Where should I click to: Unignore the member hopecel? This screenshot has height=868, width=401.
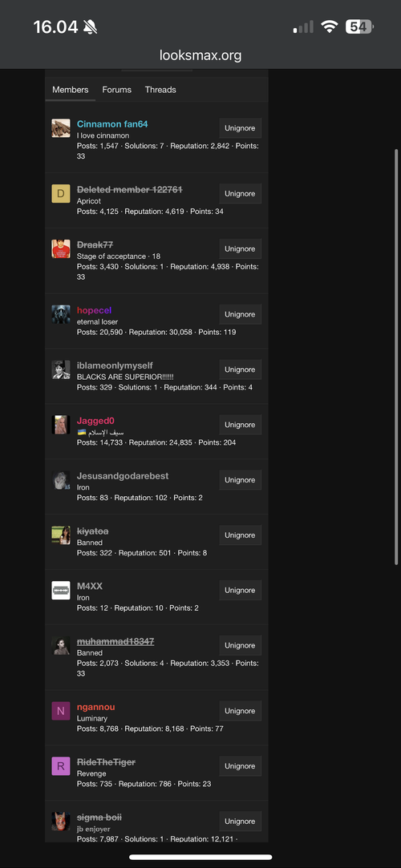pos(240,314)
